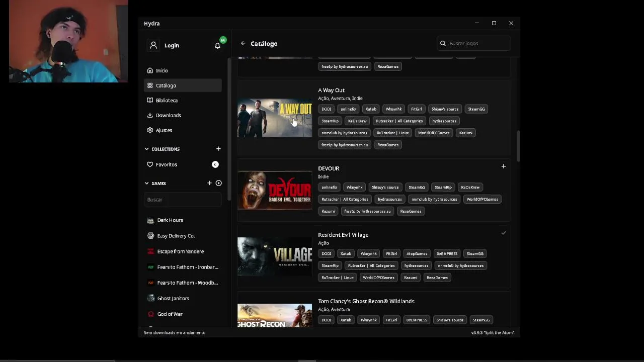Click the Fears to Fathom Ironbark icon
Screen dimensions: 644x362
point(150,267)
